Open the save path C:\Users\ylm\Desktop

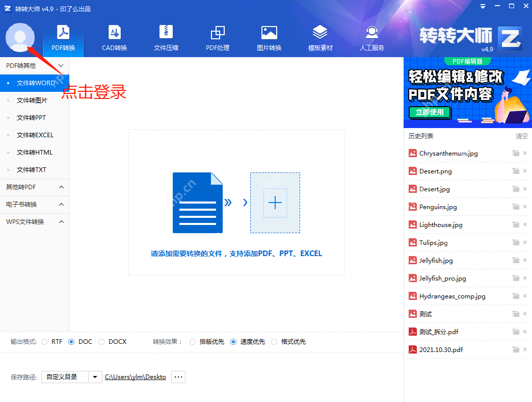point(135,376)
